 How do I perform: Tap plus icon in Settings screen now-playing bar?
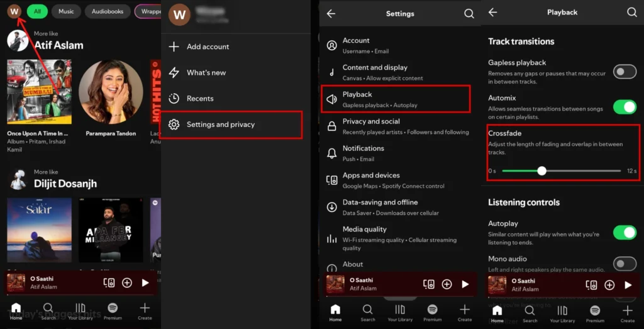point(447,284)
